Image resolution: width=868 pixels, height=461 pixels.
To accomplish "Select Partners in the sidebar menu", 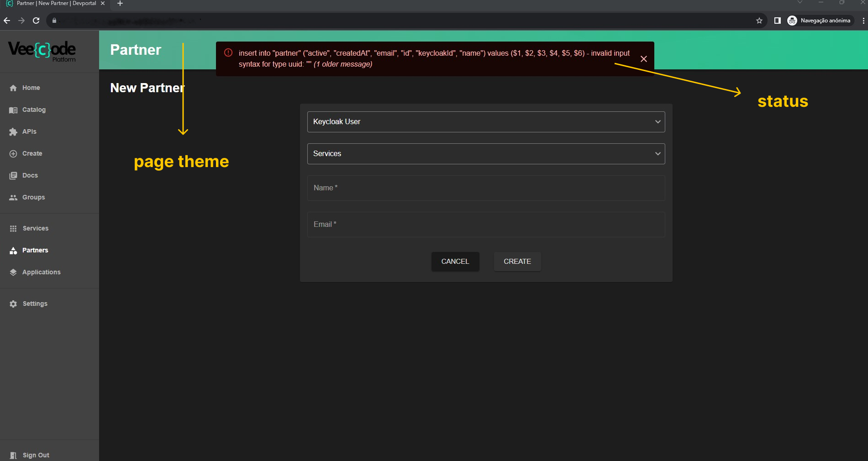I will 35,251.
